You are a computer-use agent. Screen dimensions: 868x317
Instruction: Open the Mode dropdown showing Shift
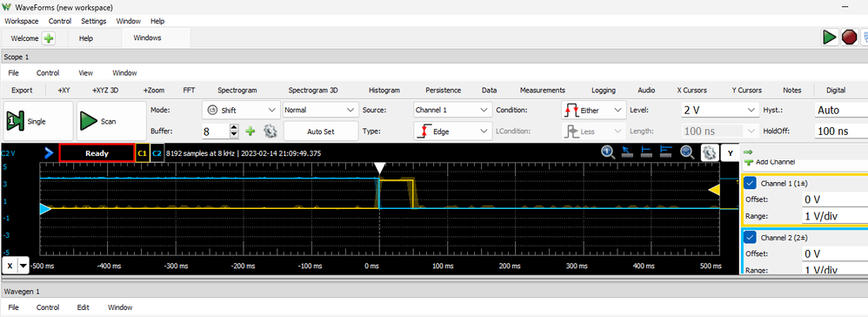point(241,111)
